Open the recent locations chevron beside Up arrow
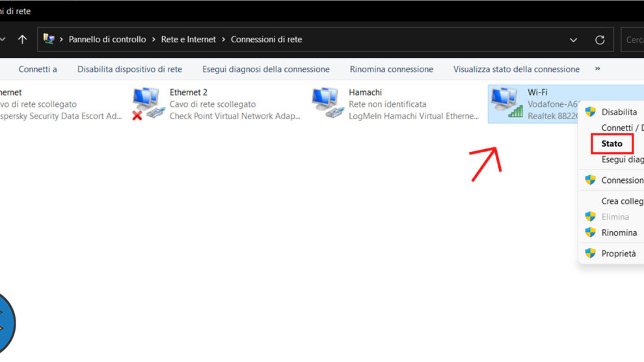 pos(3,40)
